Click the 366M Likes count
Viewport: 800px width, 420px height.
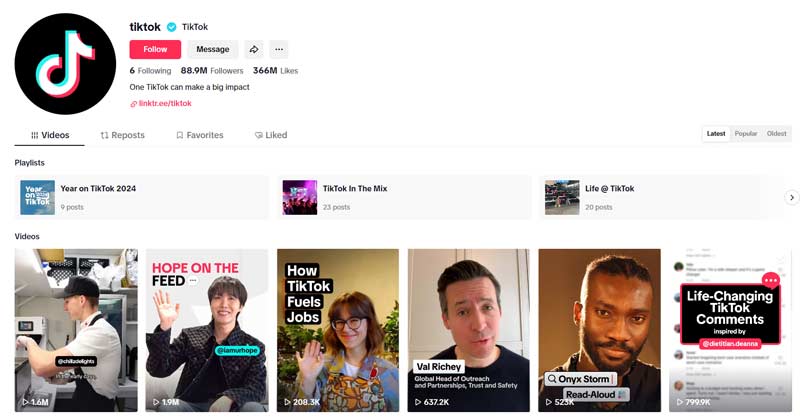click(x=276, y=70)
